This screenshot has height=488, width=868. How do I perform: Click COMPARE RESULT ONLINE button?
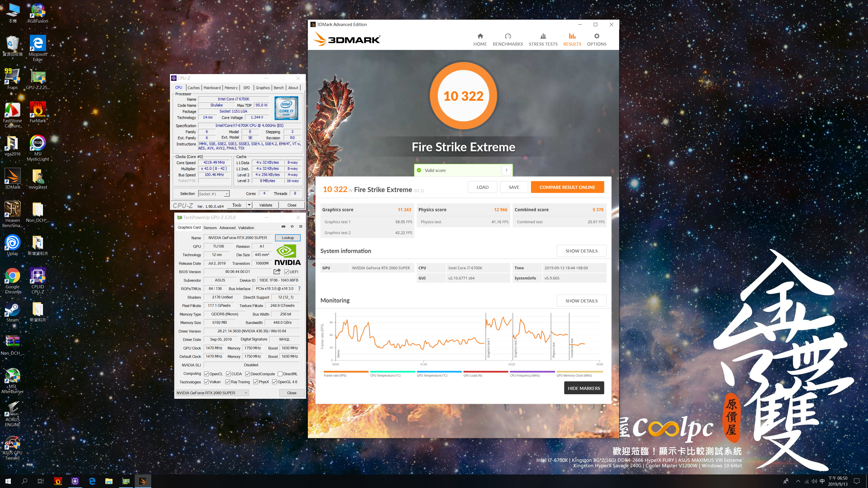[567, 187]
